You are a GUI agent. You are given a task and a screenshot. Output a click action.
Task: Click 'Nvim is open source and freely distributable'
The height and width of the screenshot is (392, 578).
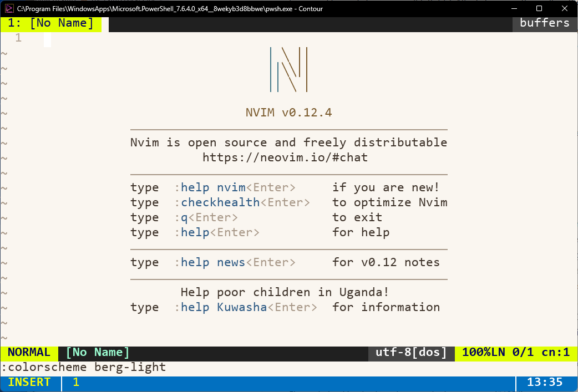click(288, 142)
